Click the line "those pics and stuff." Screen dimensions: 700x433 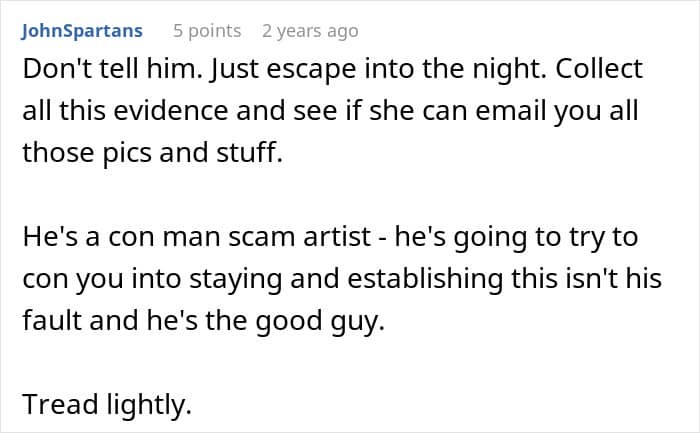153,152
